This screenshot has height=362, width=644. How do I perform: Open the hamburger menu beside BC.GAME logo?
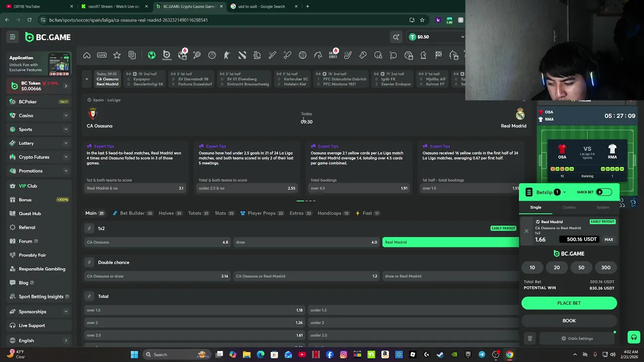pos(12,37)
